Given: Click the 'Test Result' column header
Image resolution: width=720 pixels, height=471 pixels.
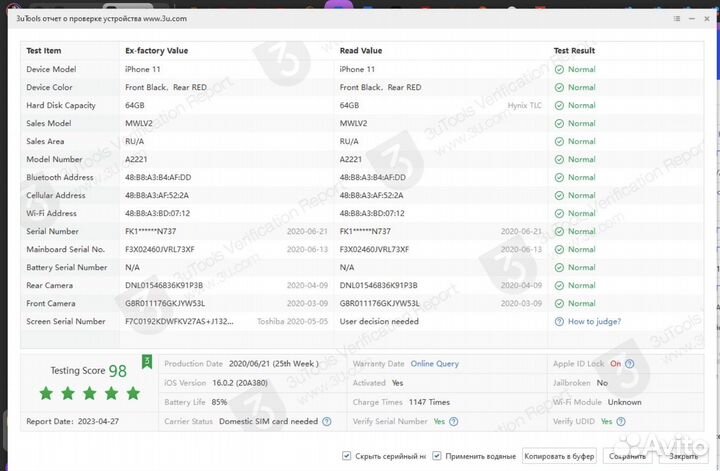Looking at the screenshot, I should (x=574, y=50).
